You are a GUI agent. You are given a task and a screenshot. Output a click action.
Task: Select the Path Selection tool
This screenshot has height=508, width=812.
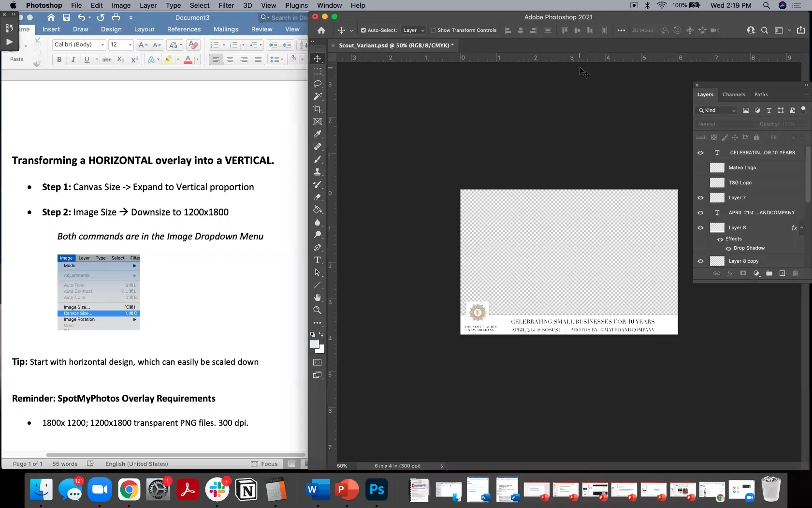pyautogui.click(x=318, y=272)
